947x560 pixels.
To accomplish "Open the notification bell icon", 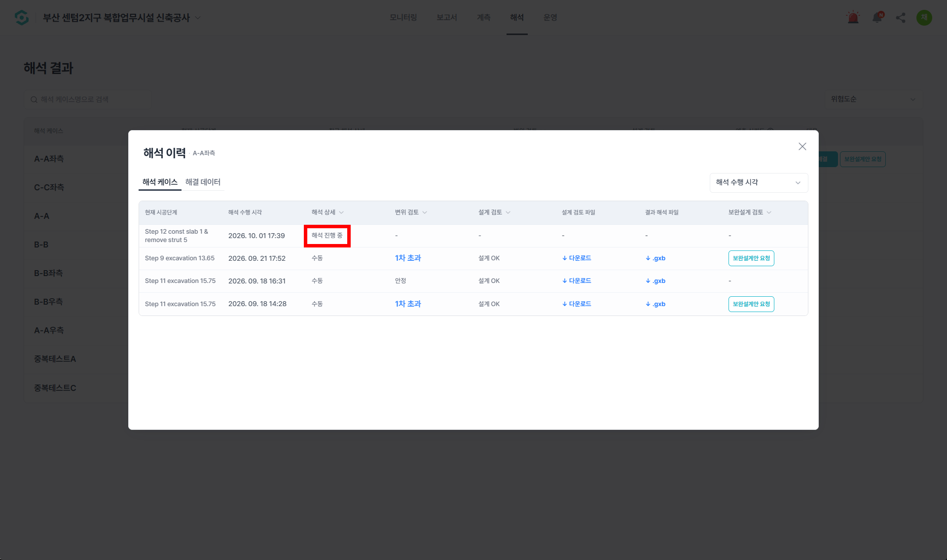I will tap(877, 18).
